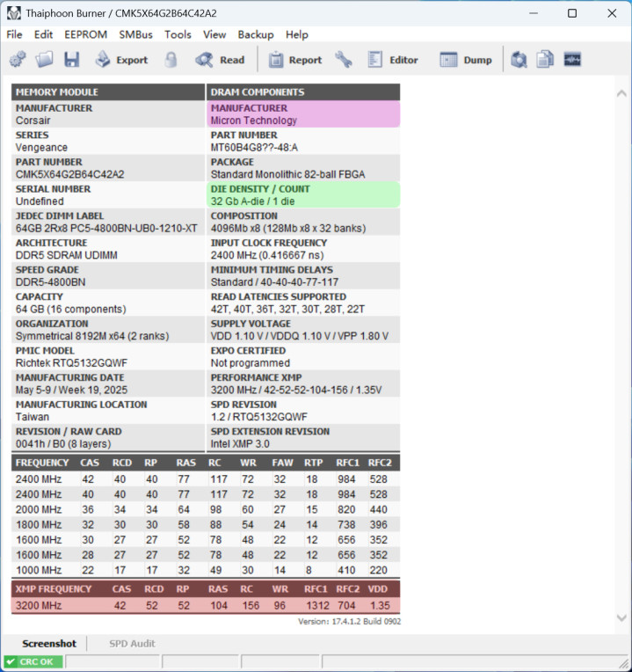Screen dimensions: 632x672
Task: Click the waveform monitor toolbar icon
Action: [x=572, y=60]
